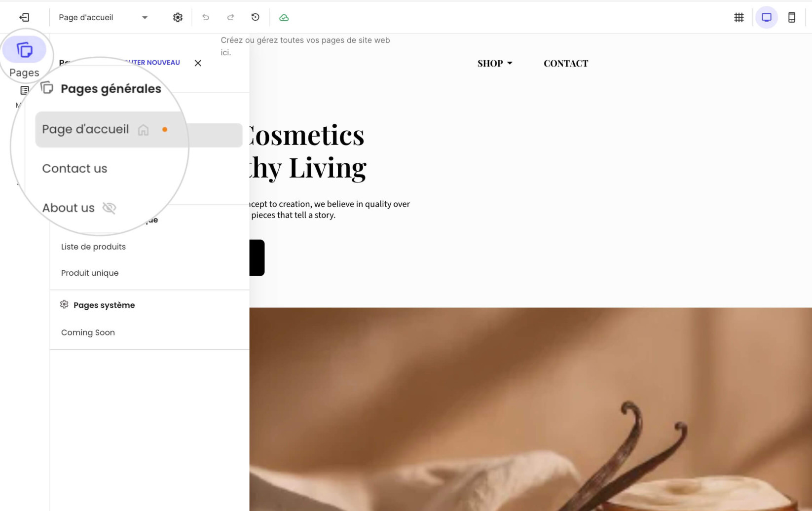The image size is (812, 511).
Task: Open the Pages sidebar panel
Action: click(24, 58)
